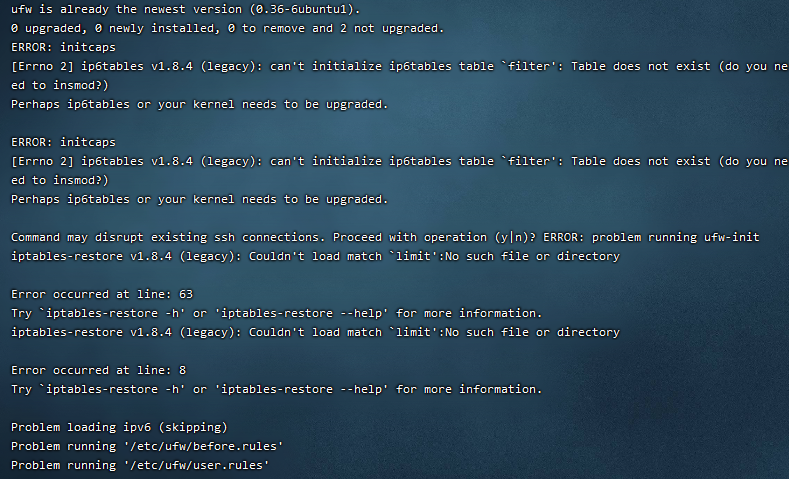Click the 'Problem loading ipv6 (skipping)' line
The height and width of the screenshot is (479, 789).
point(119,427)
